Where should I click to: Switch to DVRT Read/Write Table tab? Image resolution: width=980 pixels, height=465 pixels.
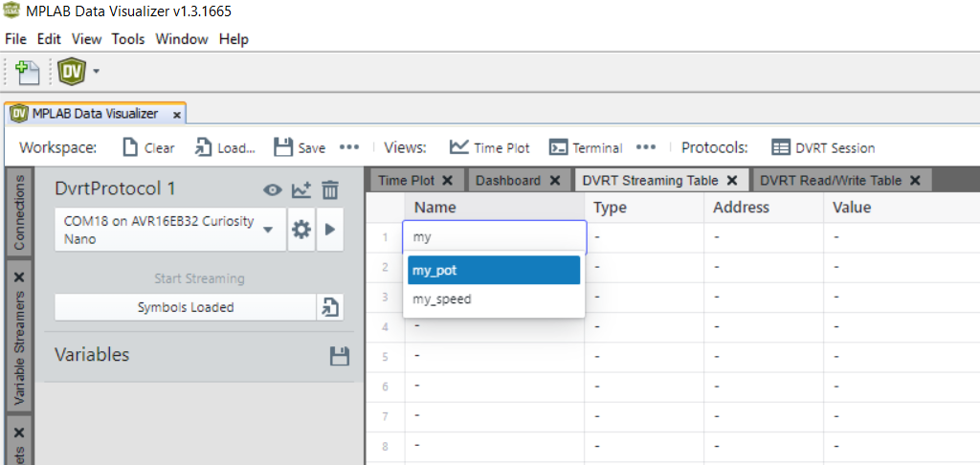[831, 180]
